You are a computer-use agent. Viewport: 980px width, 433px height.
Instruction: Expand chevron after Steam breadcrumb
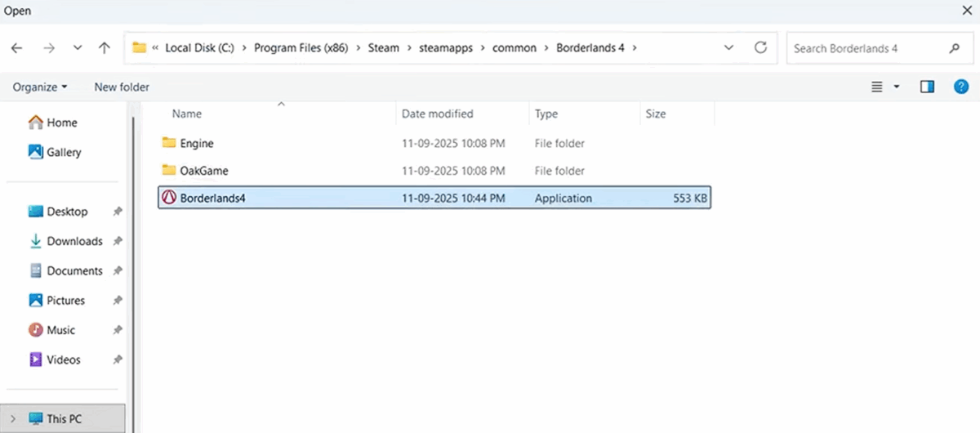pyautogui.click(x=408, y=48)
